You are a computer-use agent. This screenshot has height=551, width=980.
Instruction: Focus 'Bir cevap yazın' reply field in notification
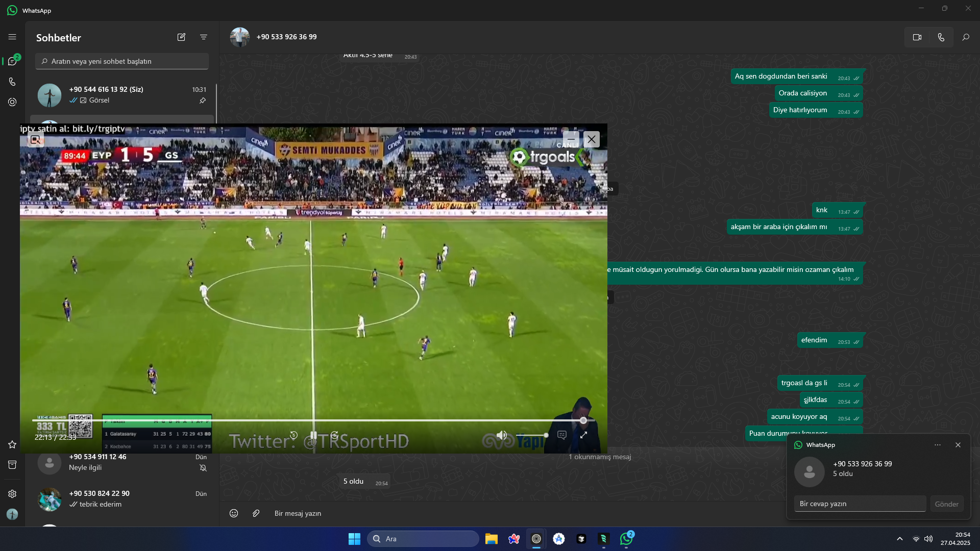(860, 504)
